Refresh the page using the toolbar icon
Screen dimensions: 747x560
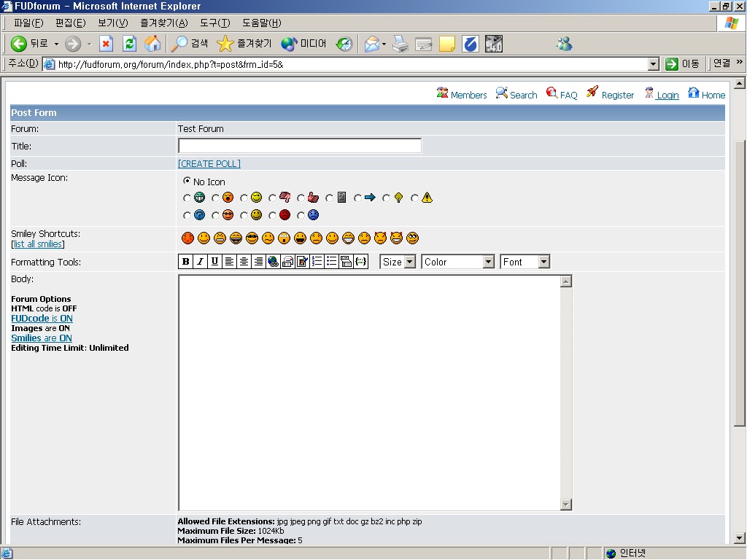pos(129,44)
